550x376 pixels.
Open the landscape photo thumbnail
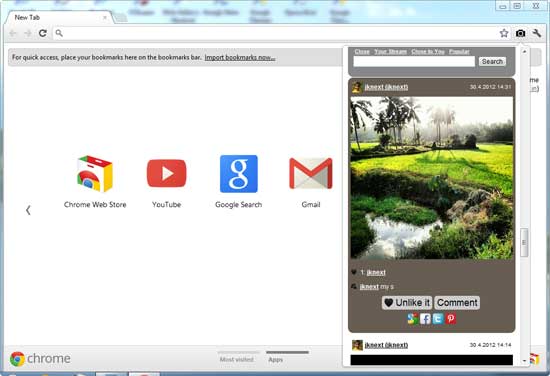tap(431, 178)
